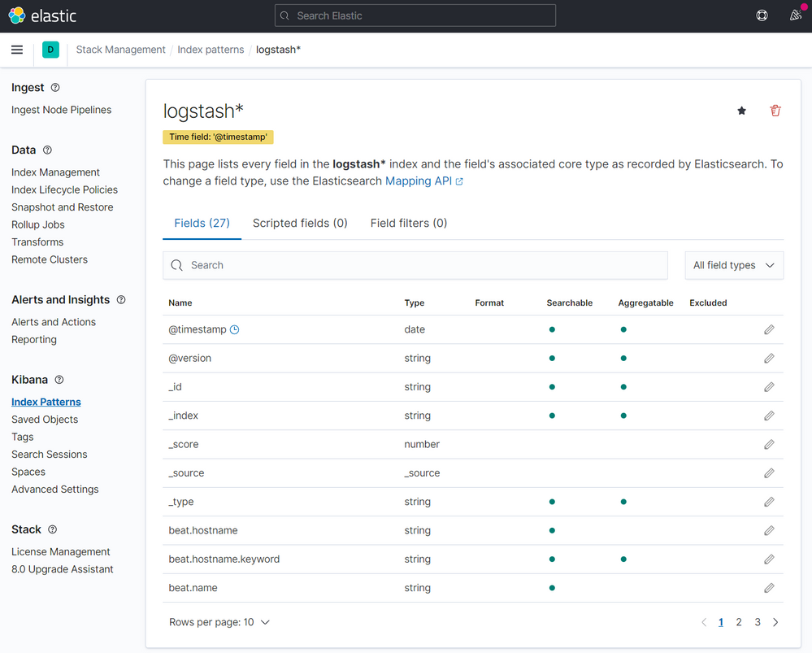
Task: Click the Kibana section help icon
Action: [59, 380]
